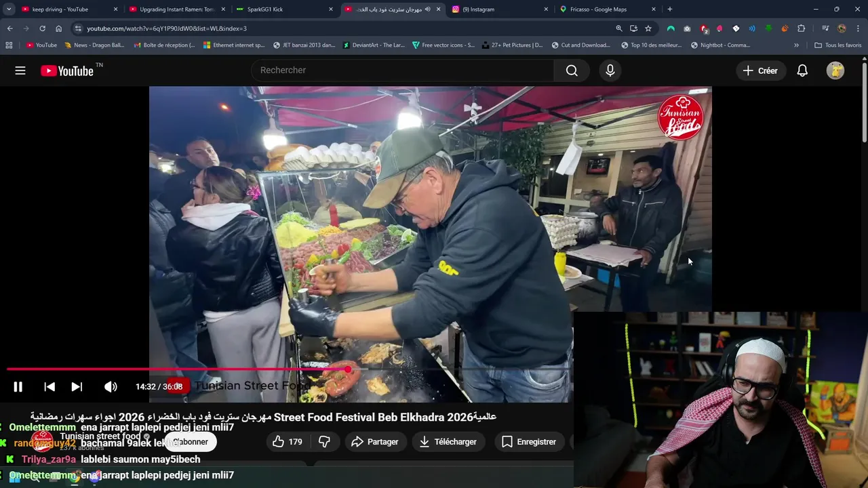Screen dimensions: 868x488
Task: Open the Tous les favoris folder
Action: (838, 45)
